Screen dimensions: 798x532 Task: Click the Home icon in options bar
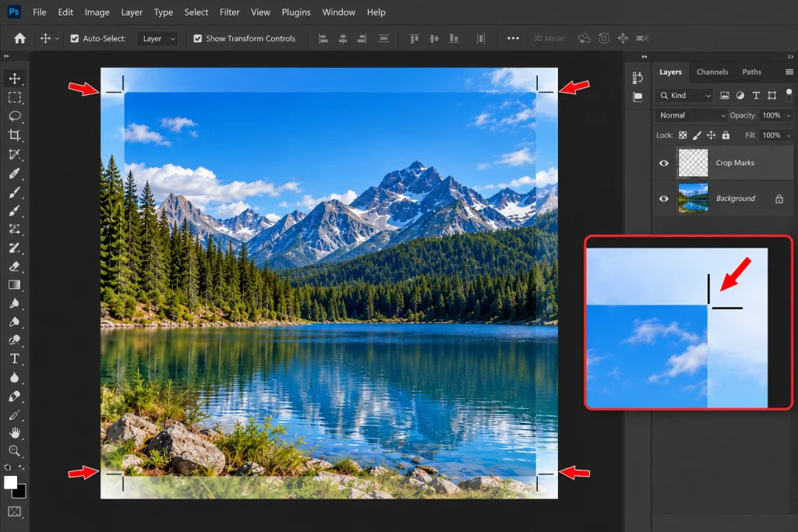[19, 38]
